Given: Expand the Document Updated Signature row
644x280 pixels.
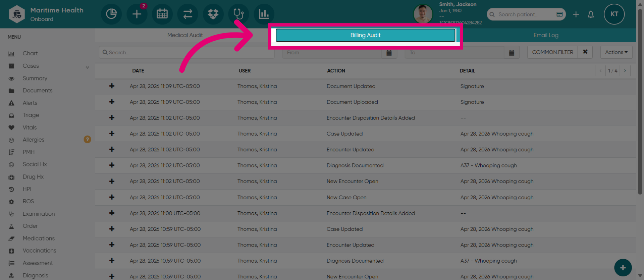Looking at the screenshot, I should pyautogui.click(x=112, y=86).
